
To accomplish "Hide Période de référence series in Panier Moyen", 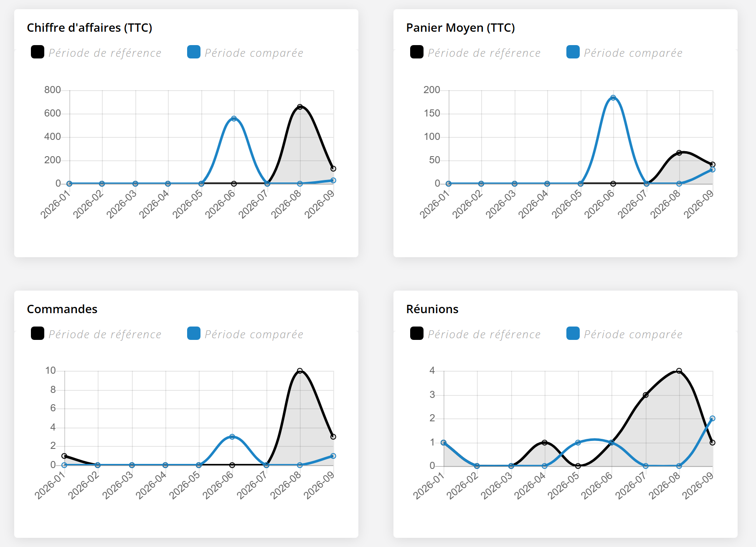I will pos(484,53).
